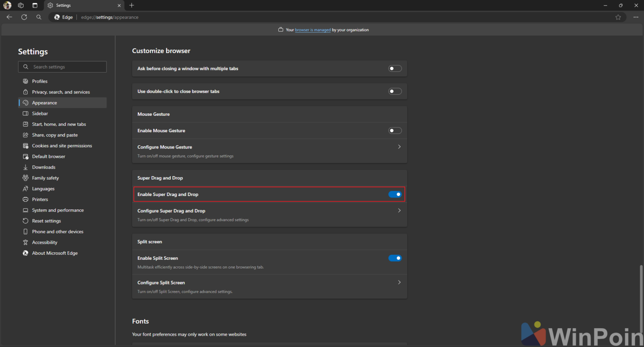
Task: Click the Edge logo in address bar
Action: point(57,17)
